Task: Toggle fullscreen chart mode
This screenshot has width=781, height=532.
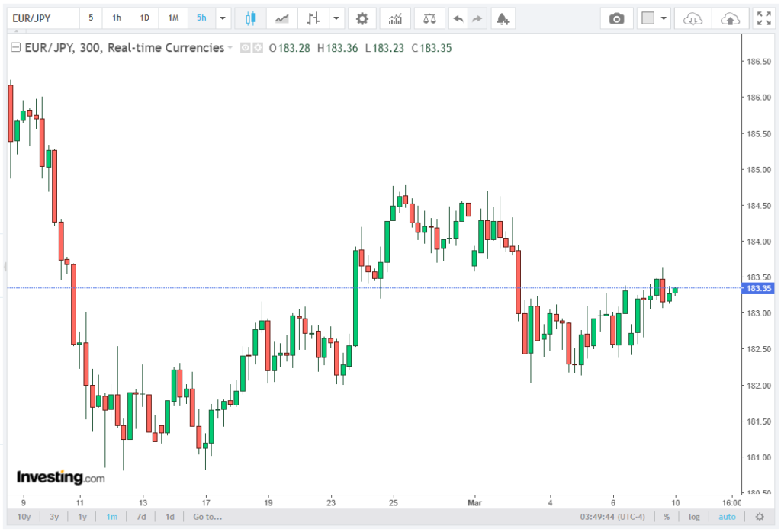Action: (x=763, y=18)
